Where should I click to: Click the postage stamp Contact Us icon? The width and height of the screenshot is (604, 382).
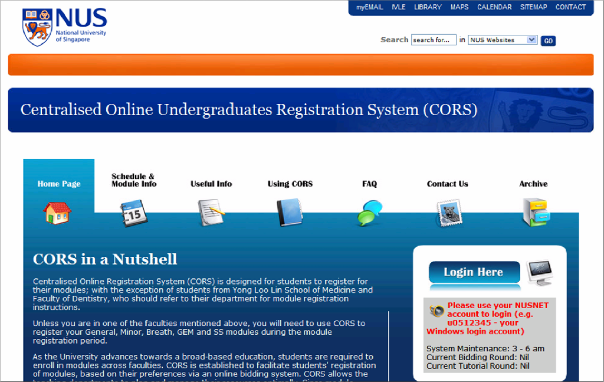click(449, 213)
